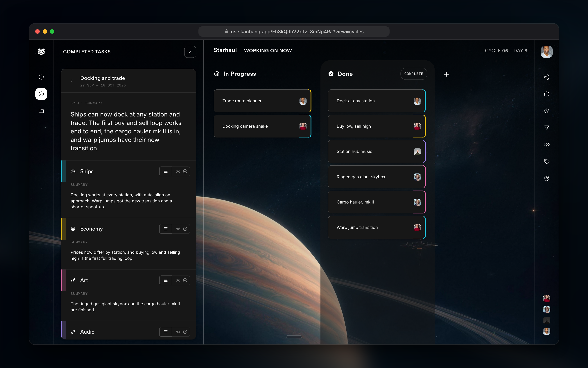Click the Kanbanq cube logo icon
Screen dimensions: 588x368
pos(41,52)
